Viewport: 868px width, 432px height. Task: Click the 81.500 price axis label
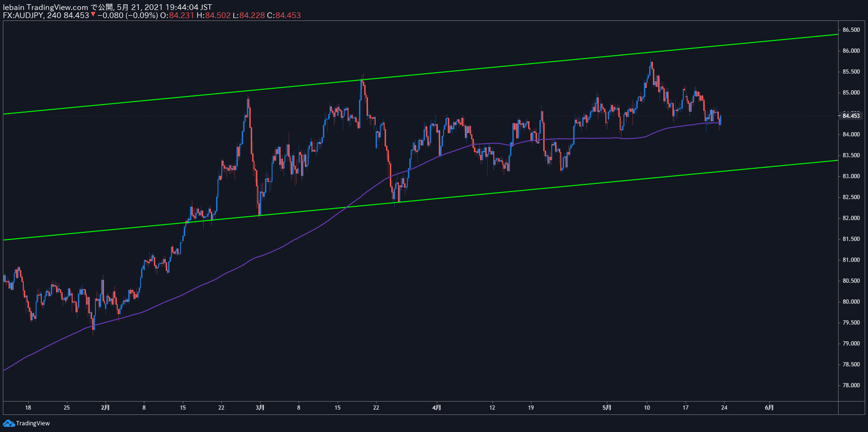pos(851,239)
